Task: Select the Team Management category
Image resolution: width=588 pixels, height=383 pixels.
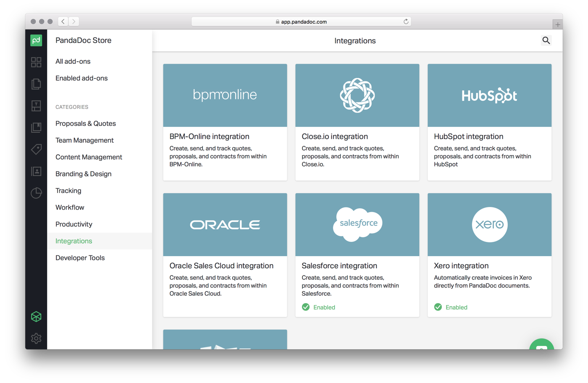Action: pyautogui.click(x=84, y=140)
